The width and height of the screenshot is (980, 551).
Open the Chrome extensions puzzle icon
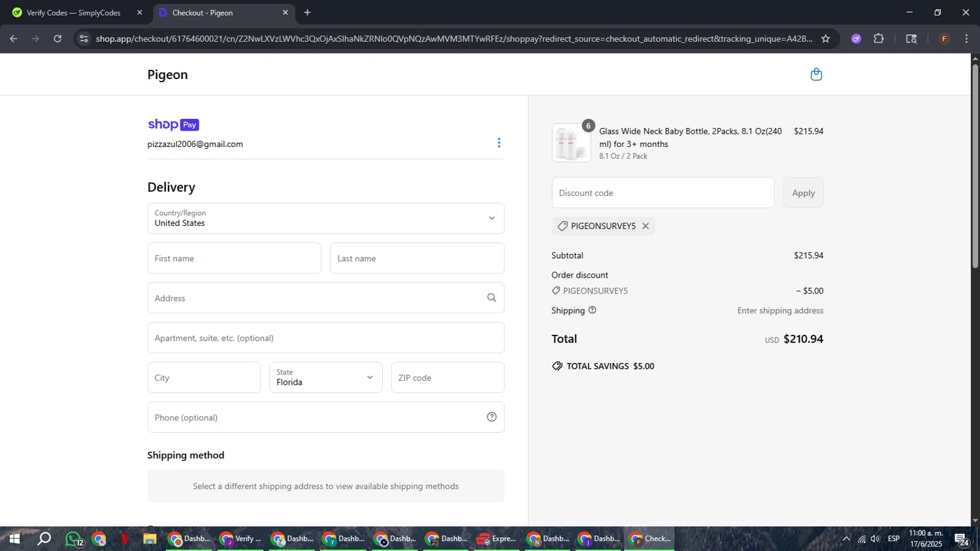879,39
